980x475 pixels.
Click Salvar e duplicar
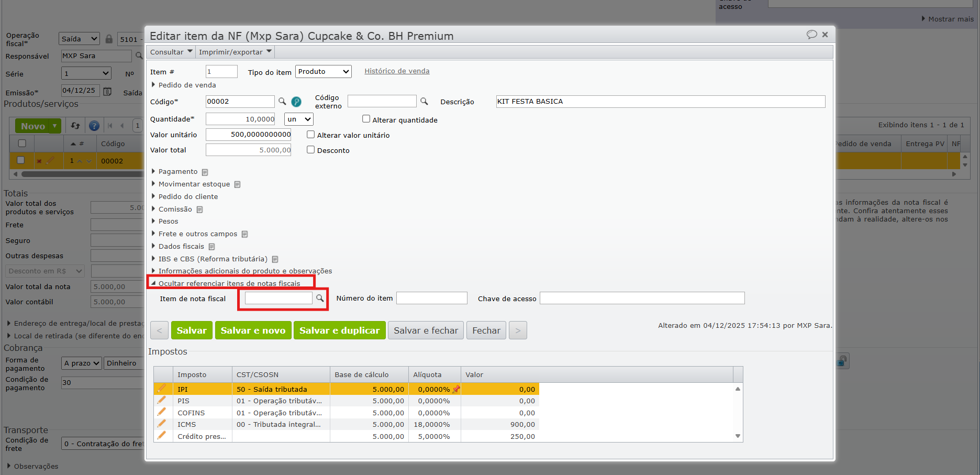click(x=340, y=330)
